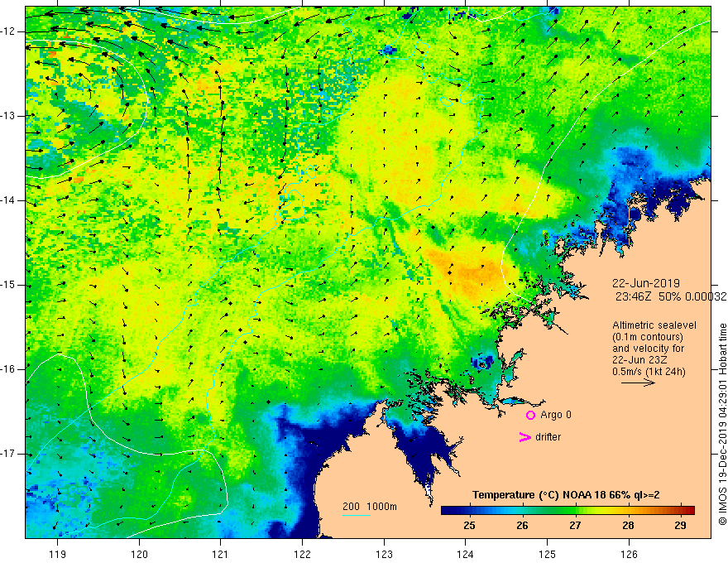Click the '(0.1m contours)' text
Viewport: 728px width, 563px height.
click(x=647, y=337)
